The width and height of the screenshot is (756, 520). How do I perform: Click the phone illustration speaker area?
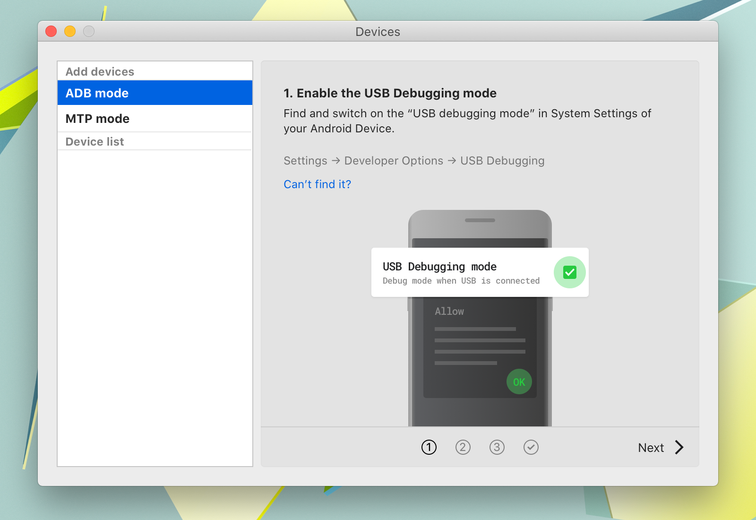coord(480,220)
